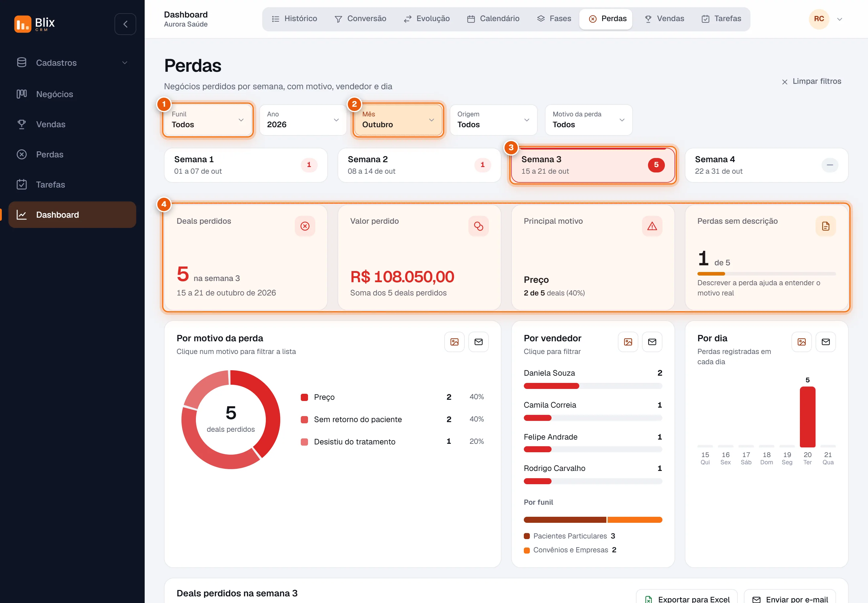
Task: Click the day 20 Ter bar
Action: (x=807, y=417)
